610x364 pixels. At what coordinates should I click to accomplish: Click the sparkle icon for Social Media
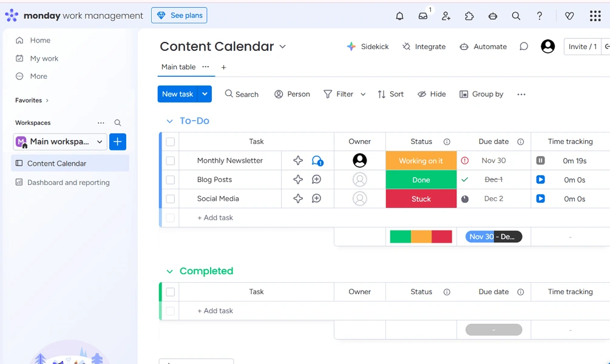click(x=298, y=199)
